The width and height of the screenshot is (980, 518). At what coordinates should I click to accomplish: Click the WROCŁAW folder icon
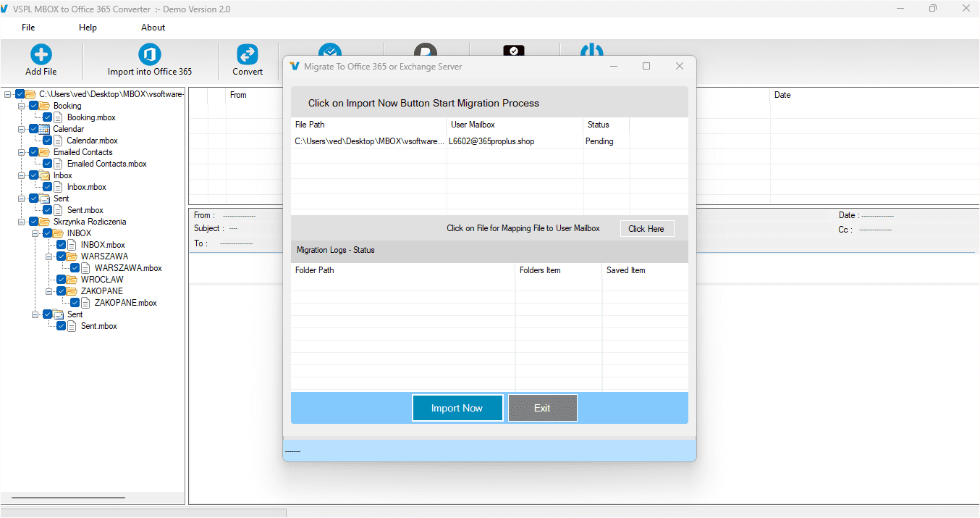72,280
